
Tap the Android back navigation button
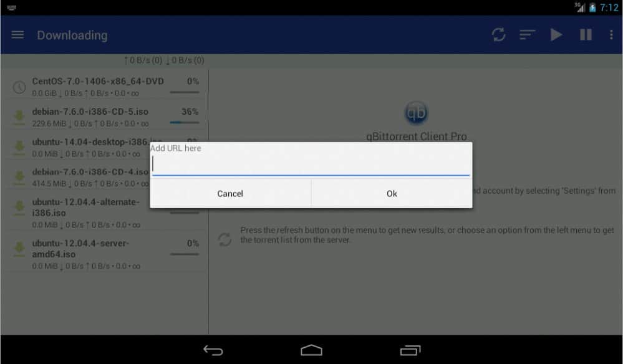[213, 350]
